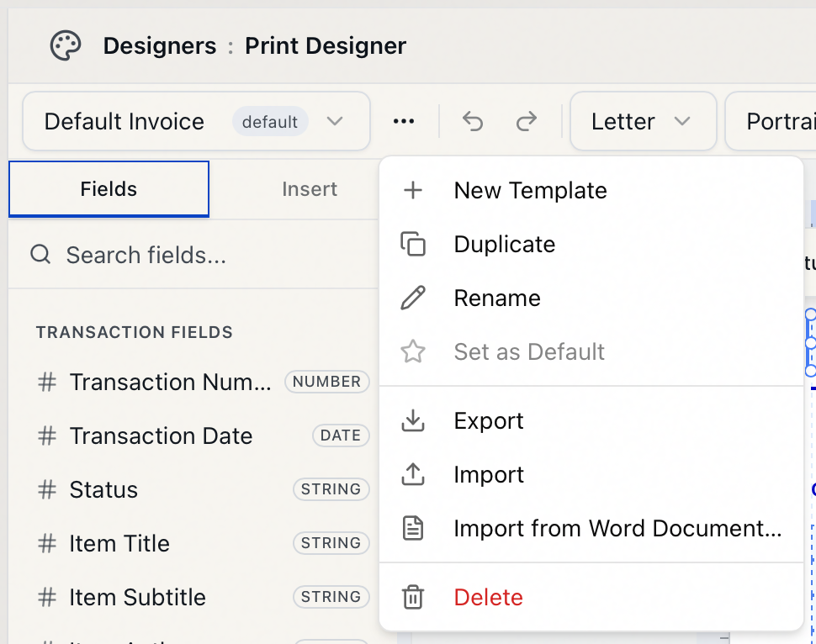Click the NUMBER type badge
Screen dimensions: 816x644
326,382
